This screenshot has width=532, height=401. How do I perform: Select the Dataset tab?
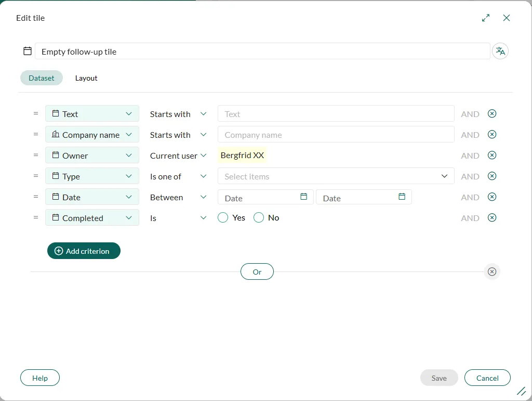(42, 78)
